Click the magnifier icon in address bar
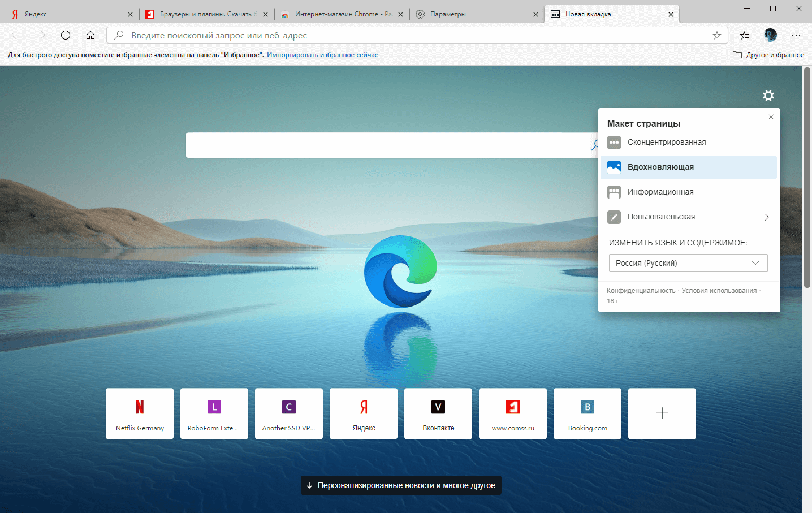Image resolution: width=812 pixels, height=513 pixels. (119, 35)
